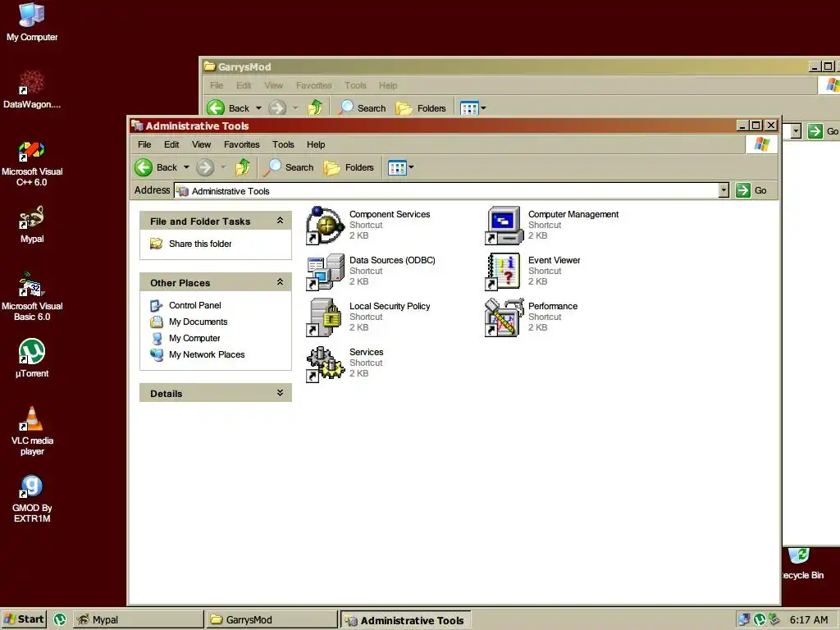Collapse the Other Places panel
840x630 pixels.
[280, 282]
